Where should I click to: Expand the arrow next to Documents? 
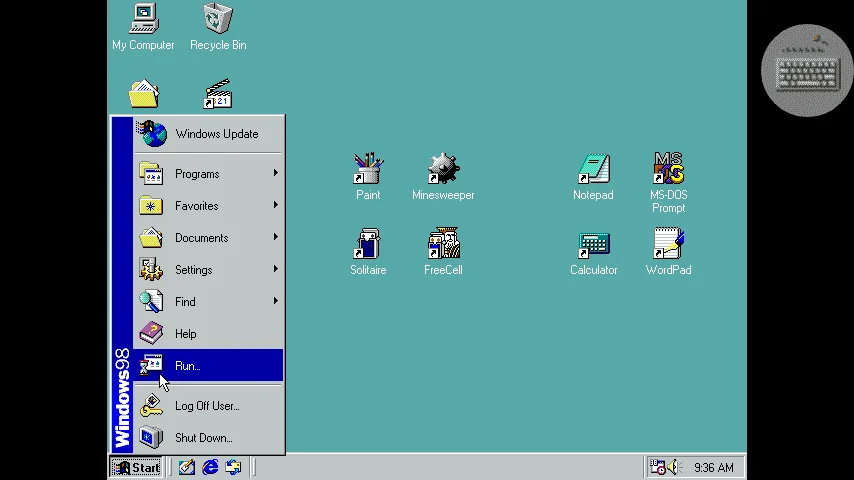click(276, 237)
